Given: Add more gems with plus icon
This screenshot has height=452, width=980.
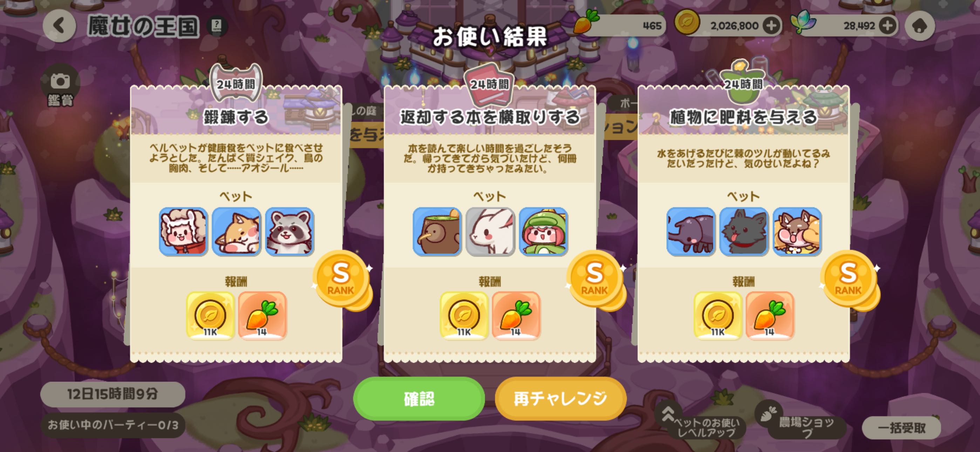Looking at the screenshot, I should pos(887,26).
